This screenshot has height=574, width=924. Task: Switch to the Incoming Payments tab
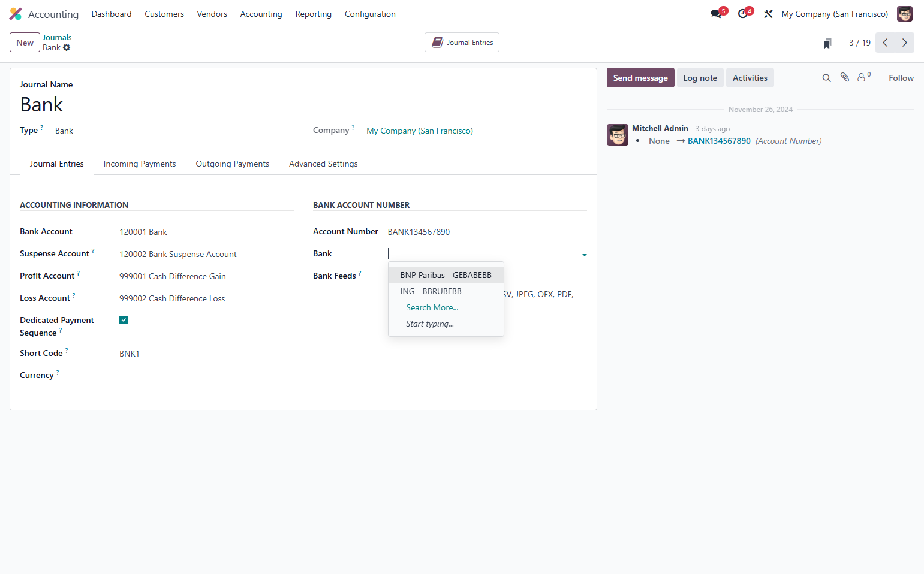coord(140,164)
